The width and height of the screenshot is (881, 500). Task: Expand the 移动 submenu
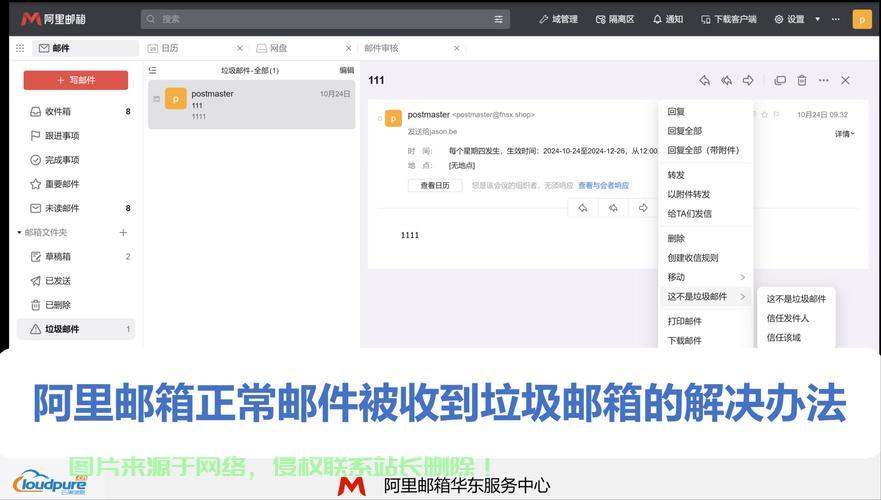[x=705, y=277]
